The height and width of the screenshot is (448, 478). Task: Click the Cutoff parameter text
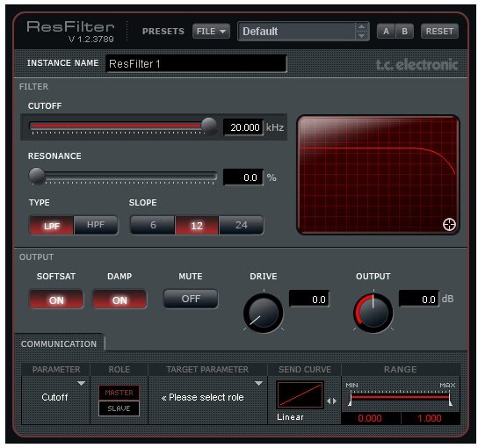coord(54,397)
